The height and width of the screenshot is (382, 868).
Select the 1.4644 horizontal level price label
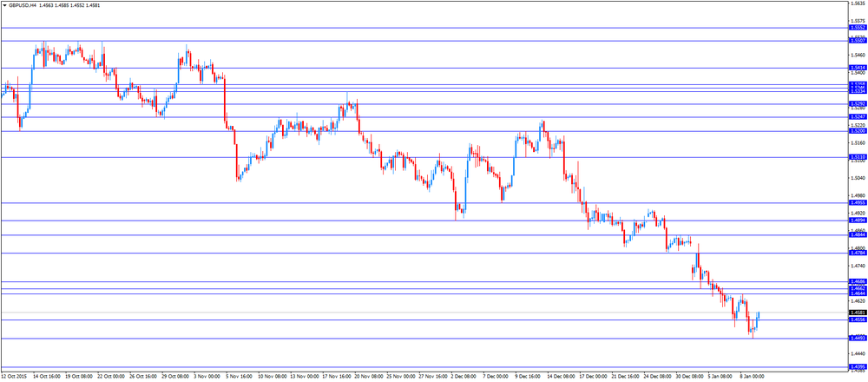[x=858, y=293]
